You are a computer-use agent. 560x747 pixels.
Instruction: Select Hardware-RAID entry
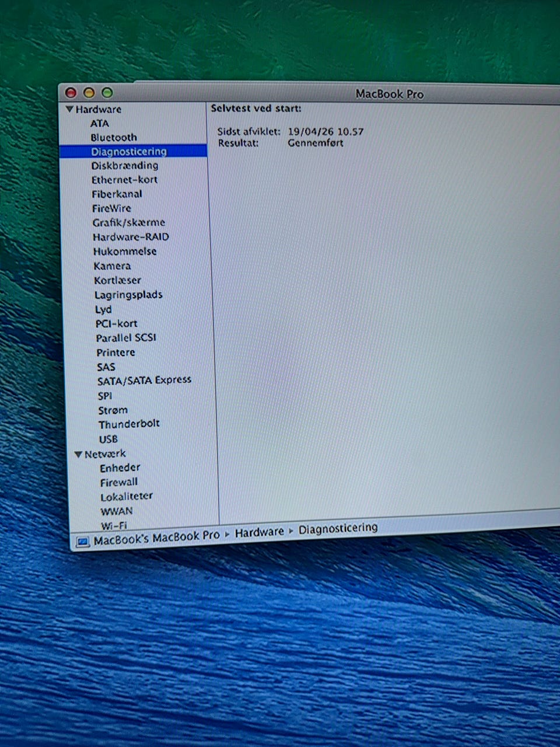coord(131,237)
